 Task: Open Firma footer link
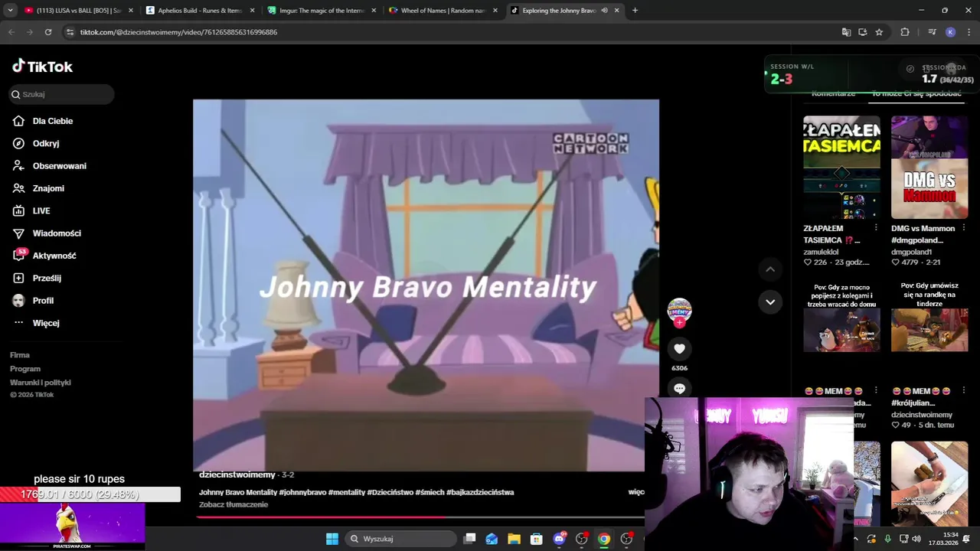pos(20,355)
